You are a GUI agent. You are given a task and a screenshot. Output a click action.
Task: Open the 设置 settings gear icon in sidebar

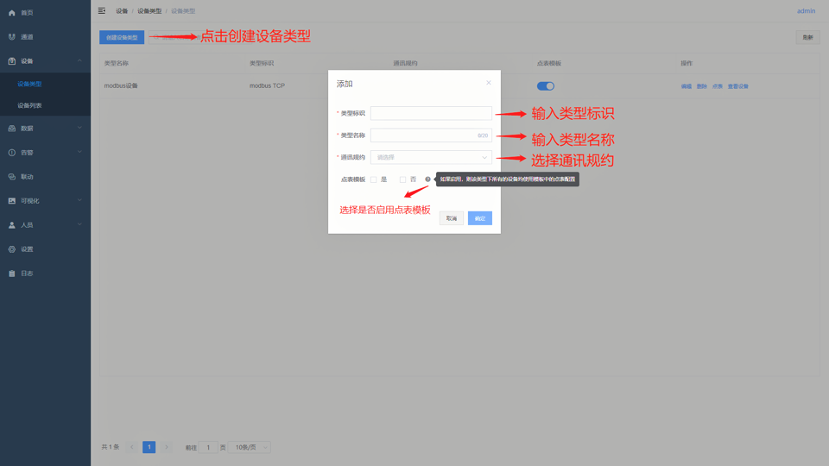(12, 249)
